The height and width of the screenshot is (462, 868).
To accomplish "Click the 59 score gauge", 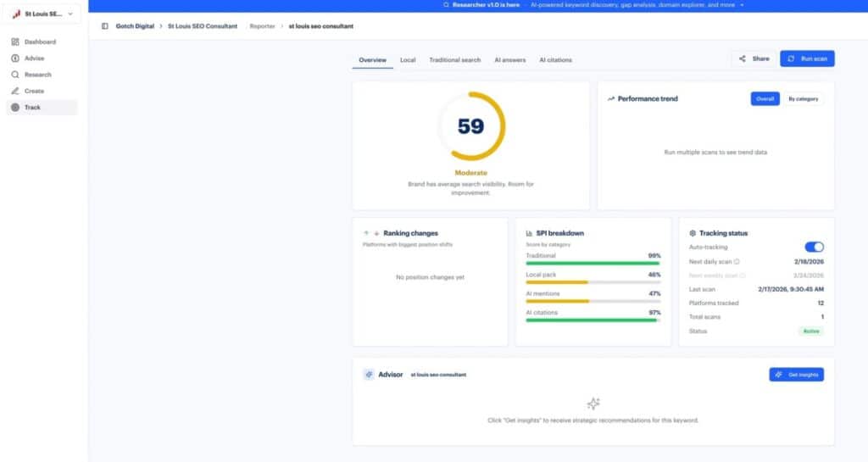I will point(471,126).
